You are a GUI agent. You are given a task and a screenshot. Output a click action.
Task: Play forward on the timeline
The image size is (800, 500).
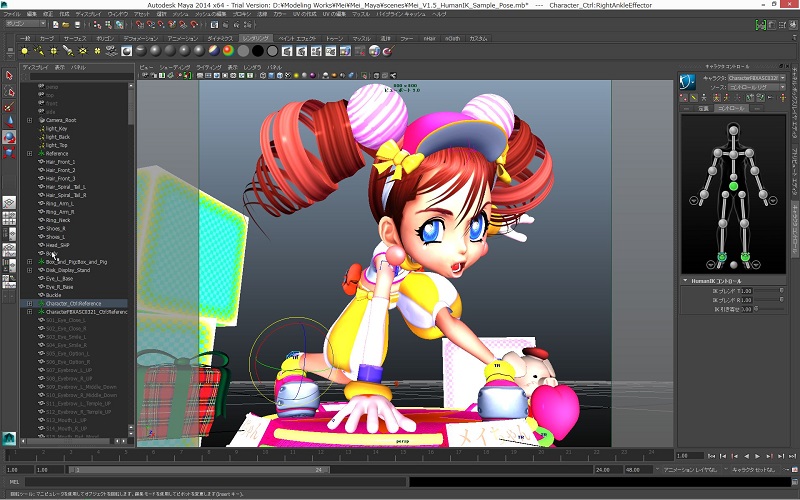[x=758, y=456]
